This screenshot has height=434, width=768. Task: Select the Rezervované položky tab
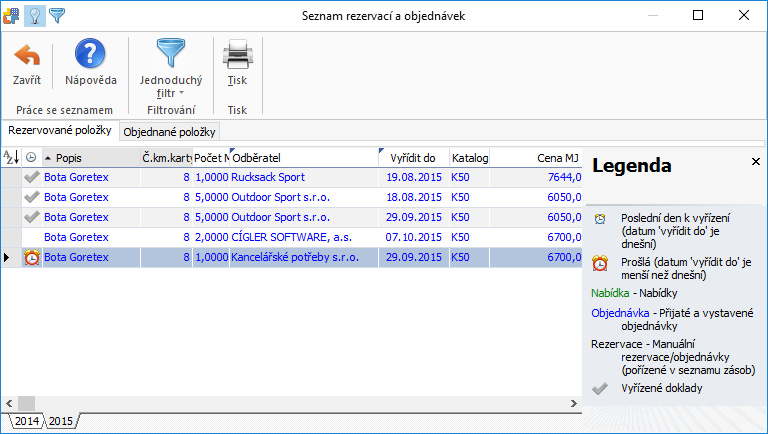pyautogui.click(x=60, y=131)
